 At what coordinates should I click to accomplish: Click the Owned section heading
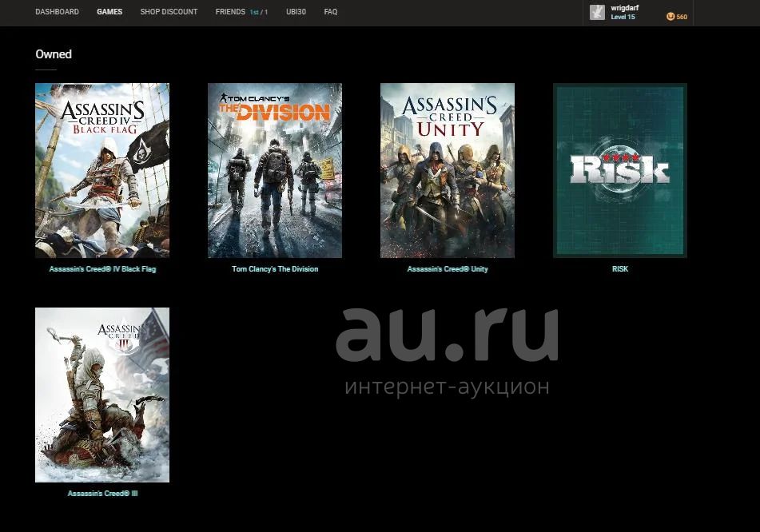point(54,54)
